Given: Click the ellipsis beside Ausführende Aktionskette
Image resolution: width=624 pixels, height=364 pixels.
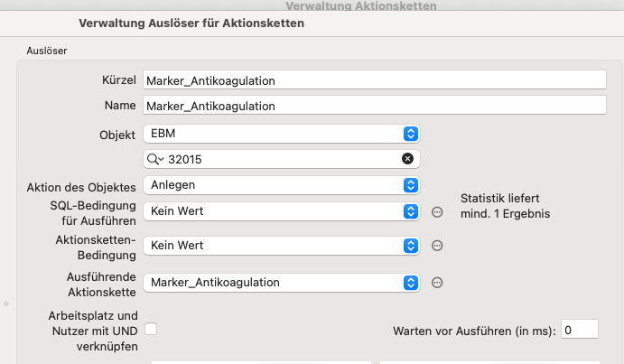Looking at the screenshot, I should coord(437,283).
